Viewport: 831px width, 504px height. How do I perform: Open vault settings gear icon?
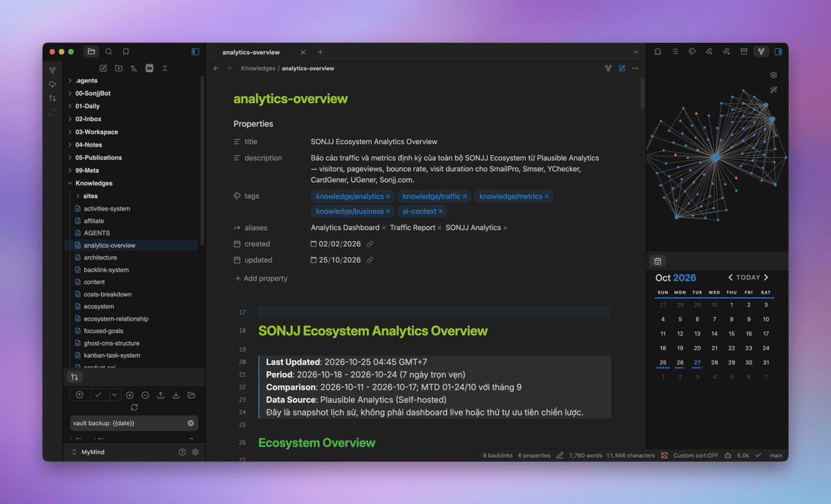[195, 452]
